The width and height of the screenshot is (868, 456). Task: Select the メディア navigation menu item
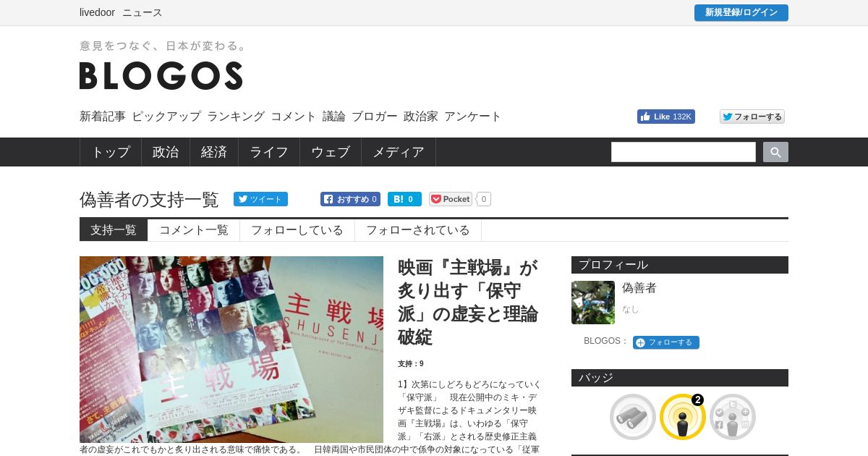[x=399, y=152]
